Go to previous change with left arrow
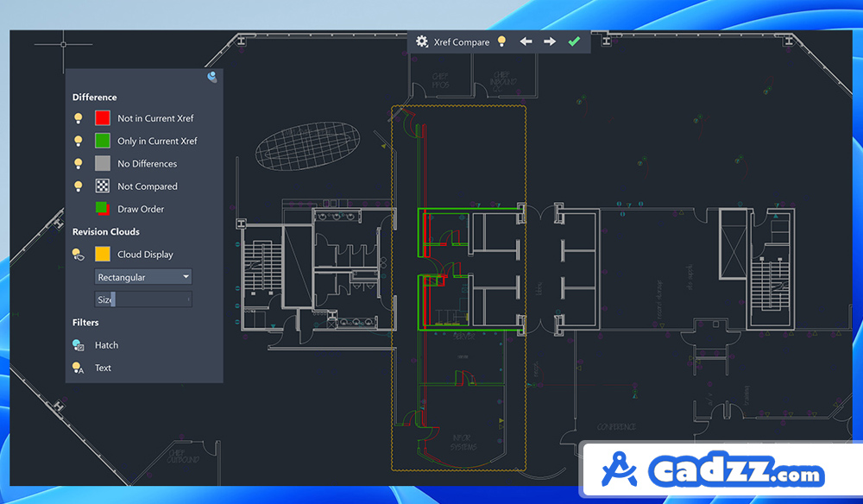 pos(526,41)
